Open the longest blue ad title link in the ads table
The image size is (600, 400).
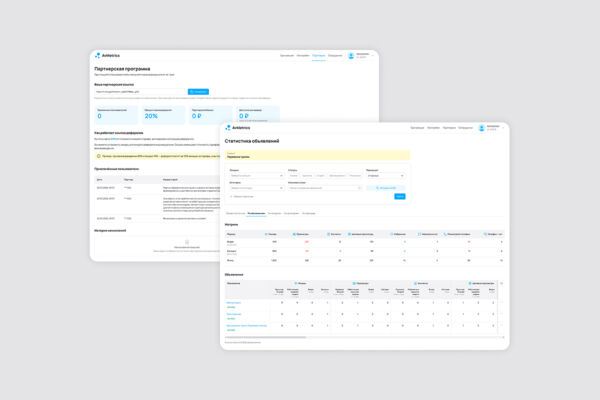[x=246, y=326]
